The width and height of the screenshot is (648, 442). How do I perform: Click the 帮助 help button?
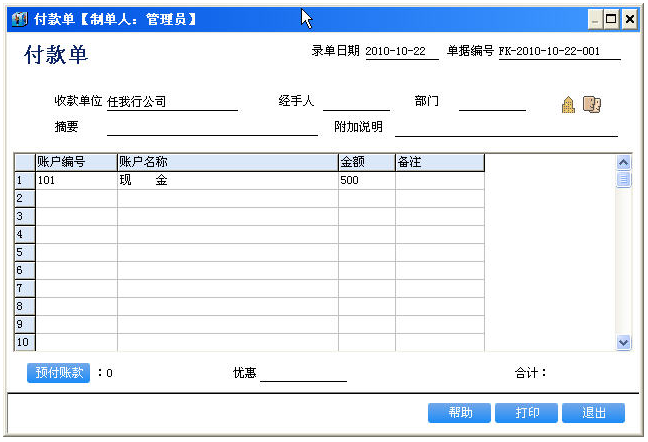pyautogui.click(x=460, y=413)
